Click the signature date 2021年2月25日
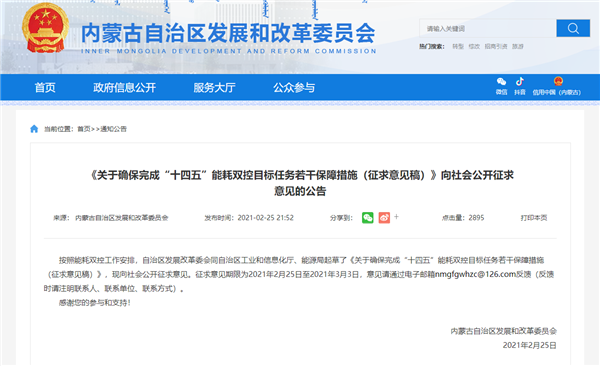The height and width of the screenshot is (366, 600). [530, 345]
